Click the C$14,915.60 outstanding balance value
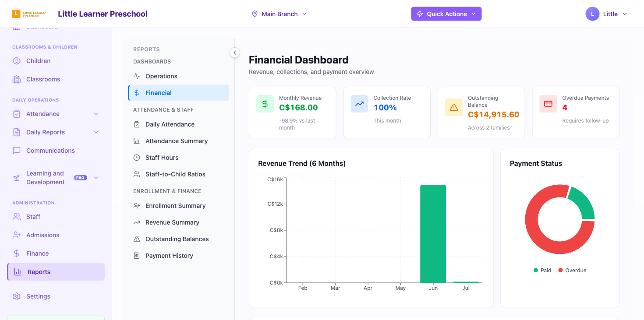Viewport: 644px width, 320px height. click(493, 115)
